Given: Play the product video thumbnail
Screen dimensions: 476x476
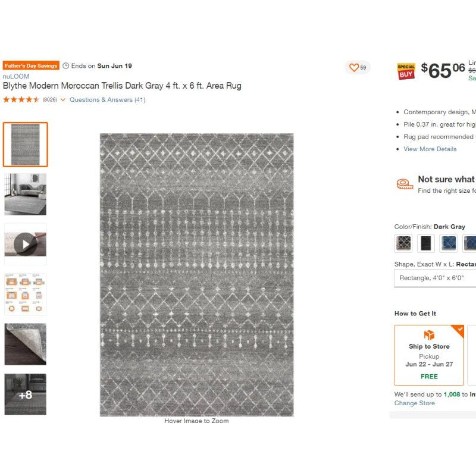Looking at the screenshot, I should pos(25,244).
